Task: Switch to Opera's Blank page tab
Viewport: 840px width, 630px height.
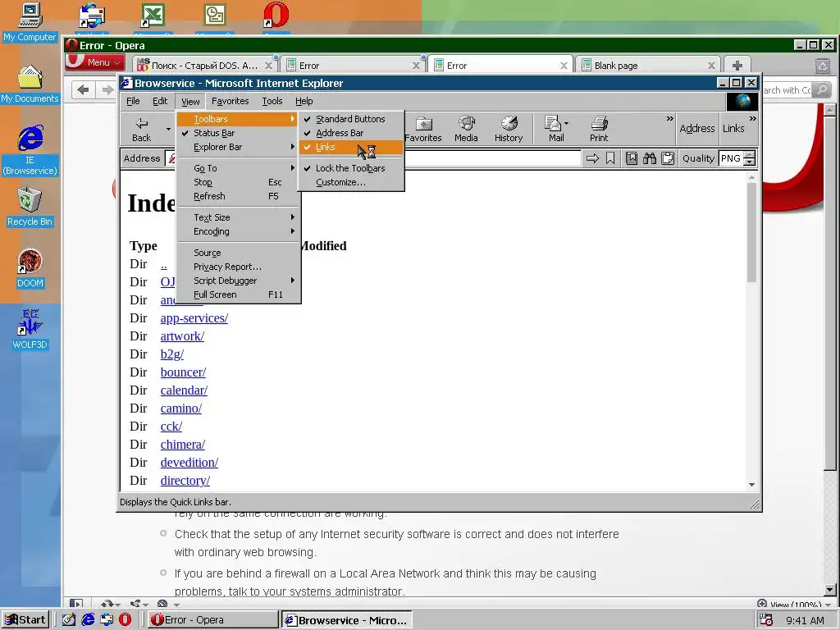Action: coord(647,66)
